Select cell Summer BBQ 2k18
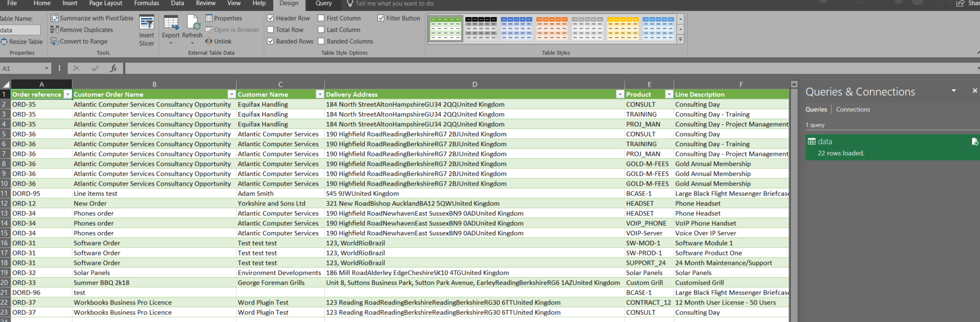980x322 pixels. click(154, 283)
